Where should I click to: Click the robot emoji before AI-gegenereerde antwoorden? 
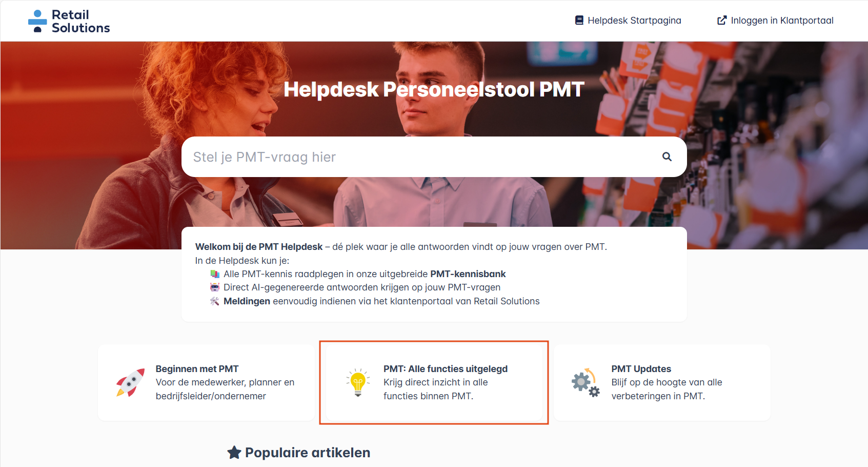point(215,287)
